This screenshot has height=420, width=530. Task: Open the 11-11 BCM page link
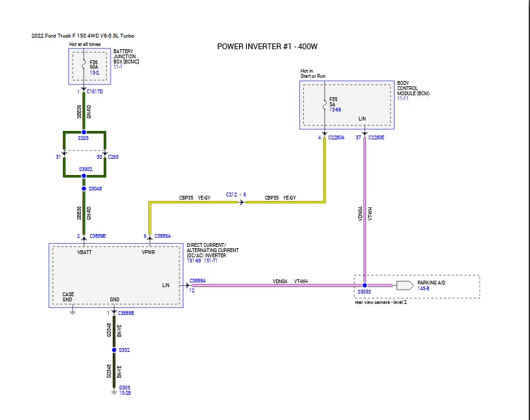tap(403, 99)
